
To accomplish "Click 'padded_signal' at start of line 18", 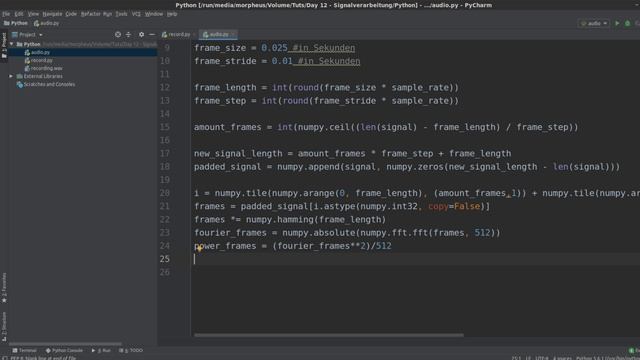I will pyautogui.click(x=227, y=167).
